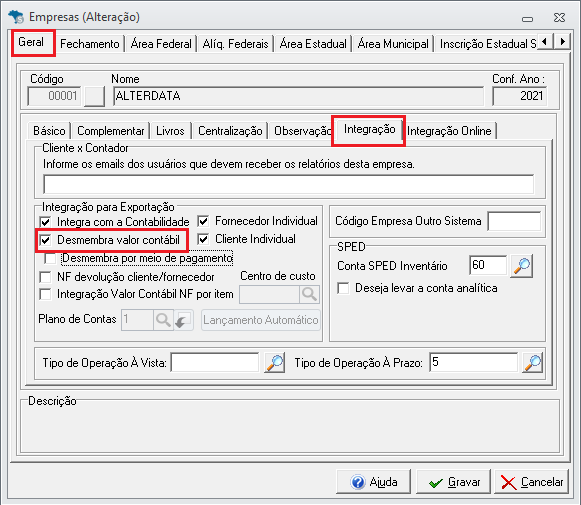Click Tipo de Operação À Vista lookup icon
The height and width of the screenshot is (505, 581).
pyautogui.click(x=274, y=363)
